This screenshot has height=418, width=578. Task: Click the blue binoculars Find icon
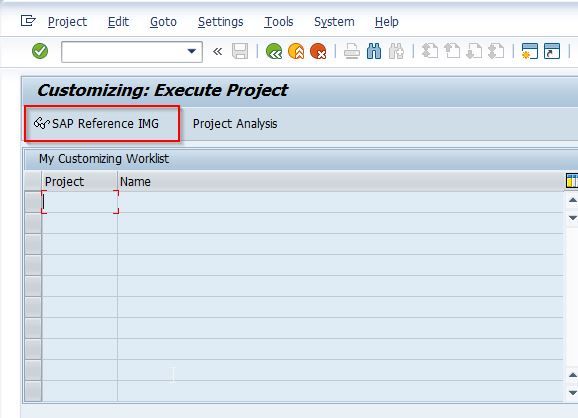(x=374, y=51)
